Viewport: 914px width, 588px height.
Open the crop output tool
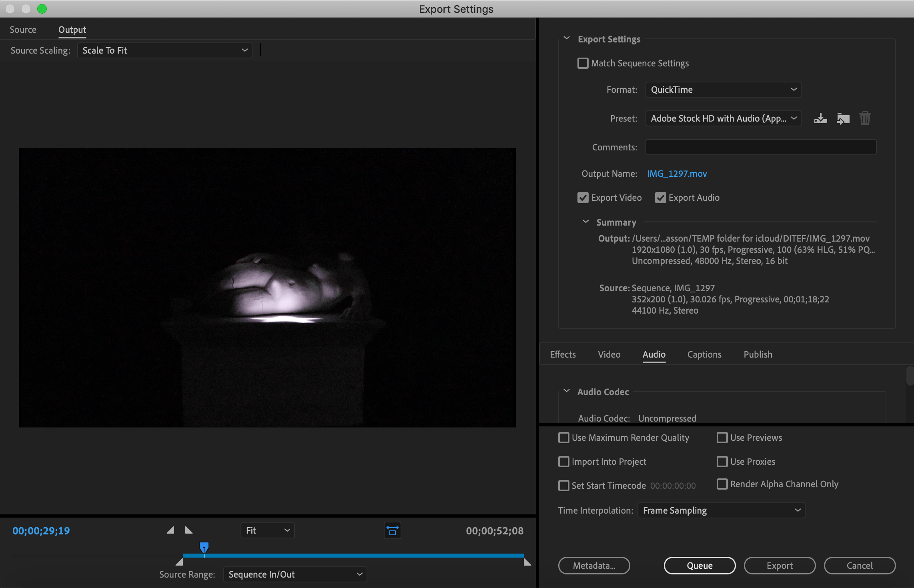click(393, 530)
